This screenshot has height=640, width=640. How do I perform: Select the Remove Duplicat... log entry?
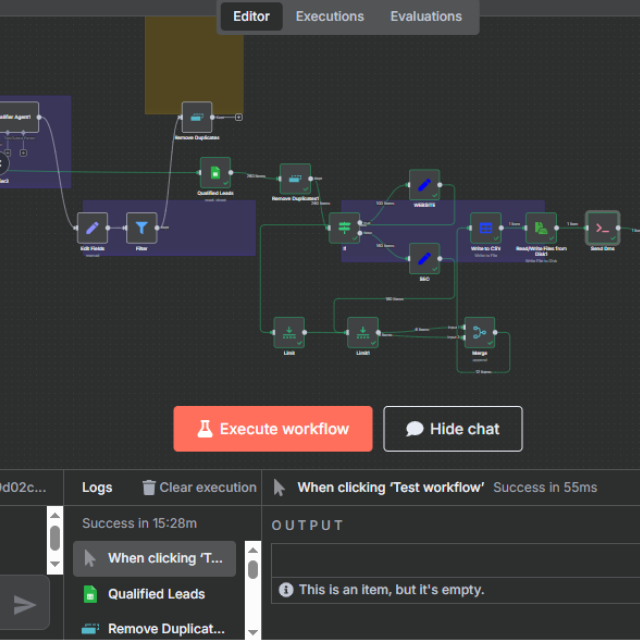(154, 628)
